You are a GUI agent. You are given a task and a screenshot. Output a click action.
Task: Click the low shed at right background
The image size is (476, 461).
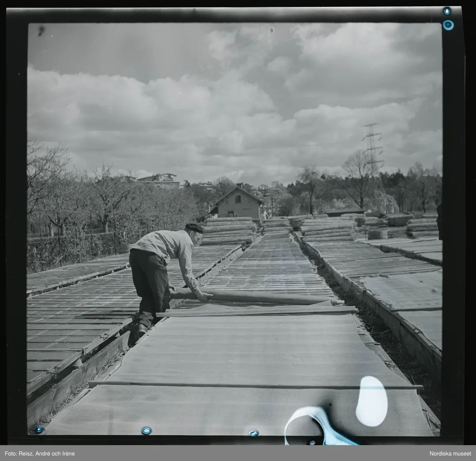pos(343,211)
